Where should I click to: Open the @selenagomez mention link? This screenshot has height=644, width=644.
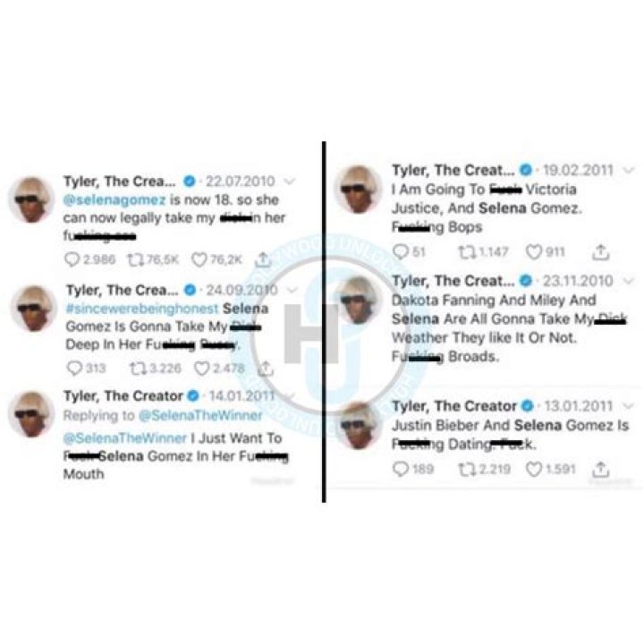(114, 200)
